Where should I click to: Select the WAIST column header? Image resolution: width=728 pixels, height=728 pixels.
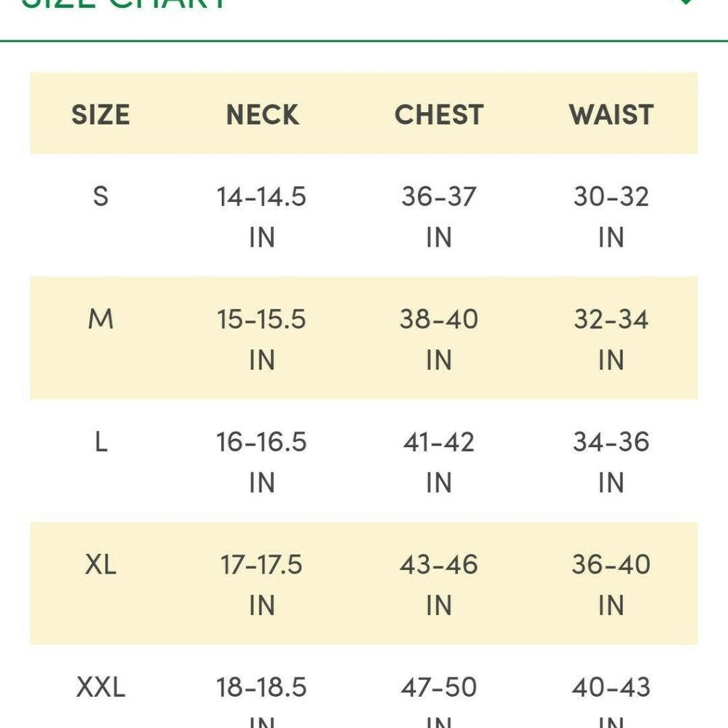(611, 115)
